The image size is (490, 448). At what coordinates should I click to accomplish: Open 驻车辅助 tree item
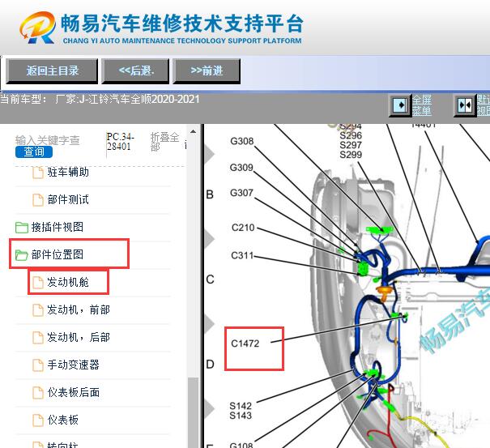[x=68, y=173]
